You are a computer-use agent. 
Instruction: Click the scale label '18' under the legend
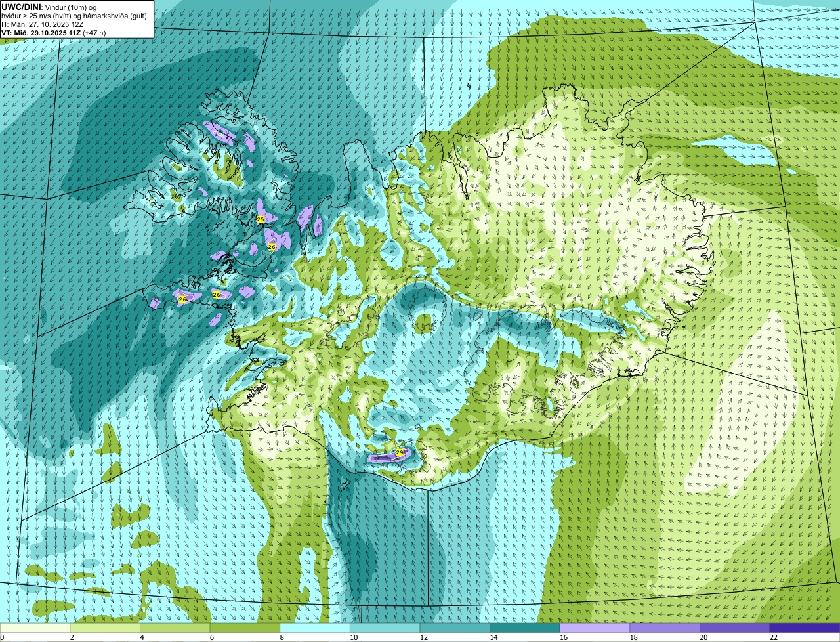click(x=634, y=637)
